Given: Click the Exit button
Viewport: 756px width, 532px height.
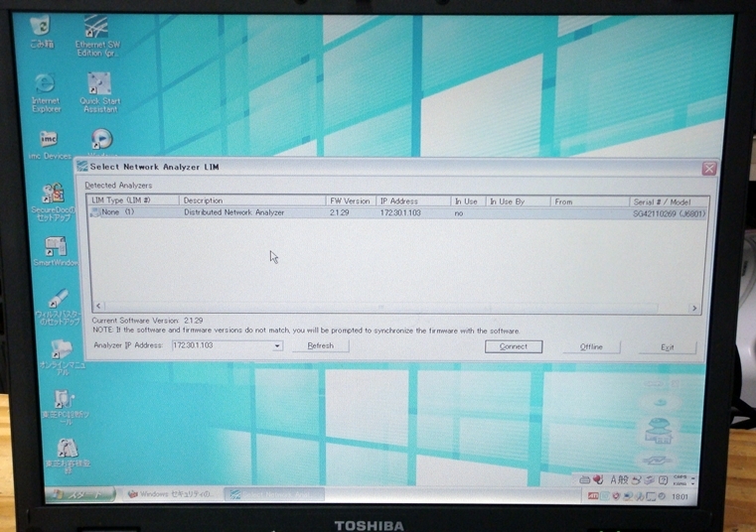Looking at the screenshot, I should point(668,347).
